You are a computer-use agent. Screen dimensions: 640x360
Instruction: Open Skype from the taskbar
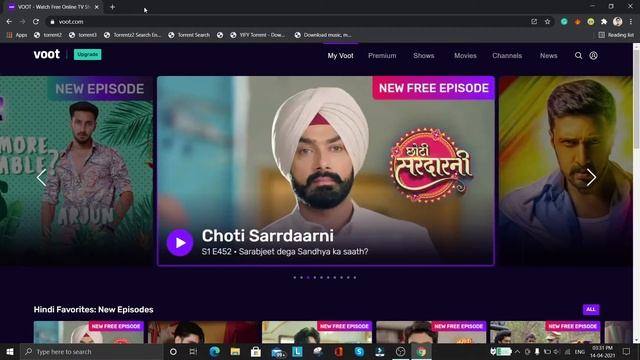[359, 351]
